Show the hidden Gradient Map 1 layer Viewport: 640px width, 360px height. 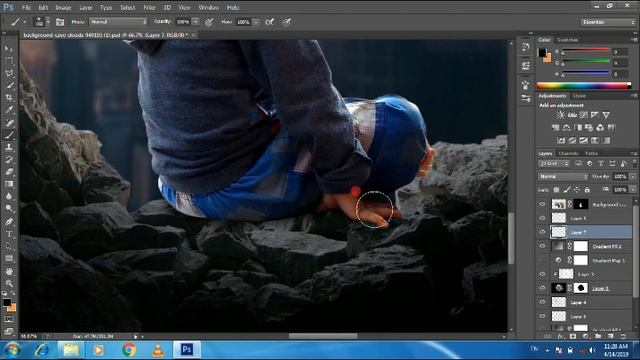pyautogui.click(x=542, y=260)
